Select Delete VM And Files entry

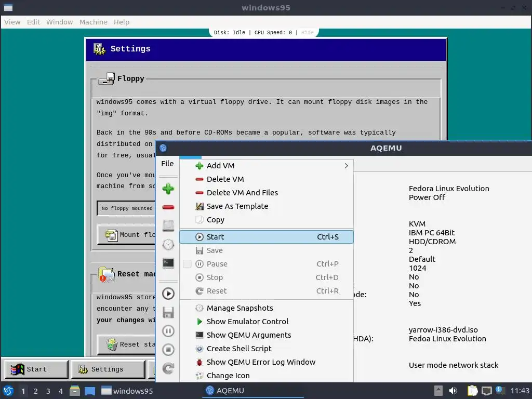pos(267,193)
